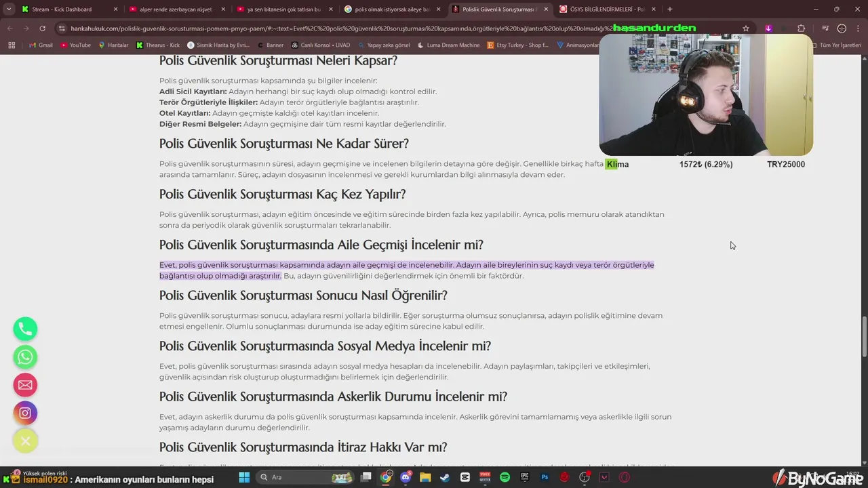This screenshot has height=488, width=868.
Task: Launch Epic Games from the taskbar
Action: [525, 477]
